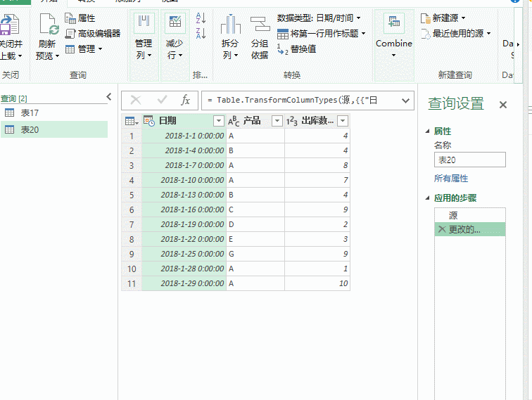
Task: Click the 减少行 (Reduce Rows) icon
Action: [x=175, y=22]
